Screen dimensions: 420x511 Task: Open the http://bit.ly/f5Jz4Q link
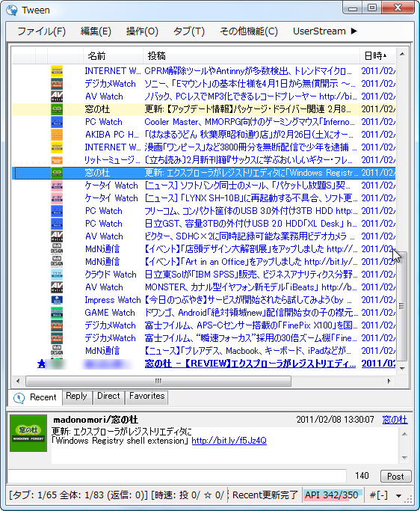pyautogui.click(x=229, y=441)
